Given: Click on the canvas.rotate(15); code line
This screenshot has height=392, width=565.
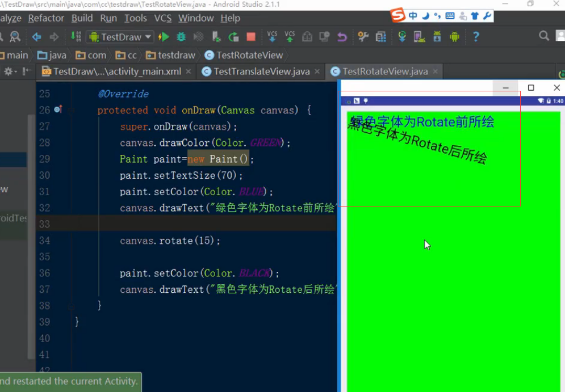Looking at the screenshot, I should (x=170, y=241).
